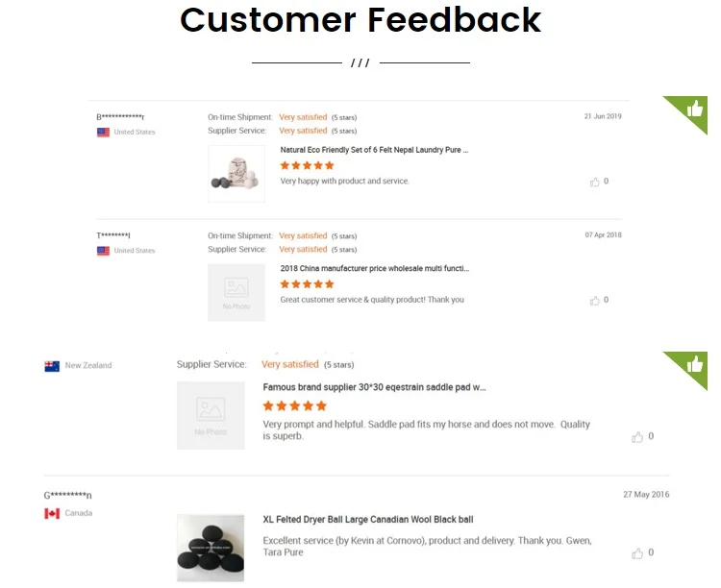Screen dimensions: 721x588
Task: Click five-star rating on saddle pad review
Action: point(295,406)
